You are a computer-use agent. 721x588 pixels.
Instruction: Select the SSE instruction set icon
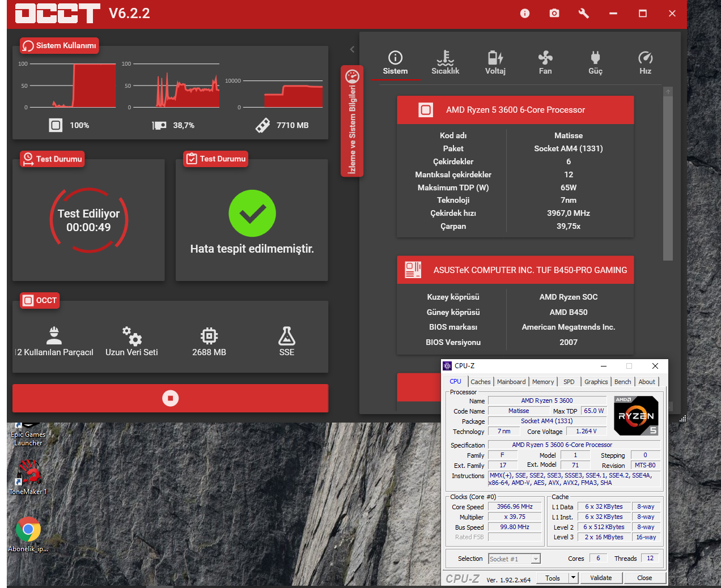click(286, 341)
